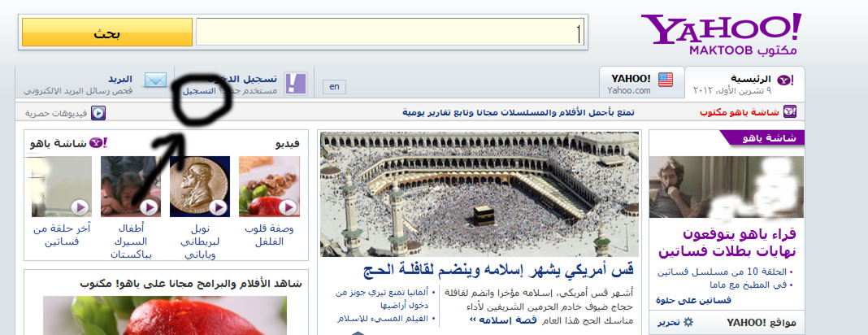Click the تحرير gear settings icon
The width and height of the screenshot is (868, 335).
pyautogui.click(x=688, y=323)
